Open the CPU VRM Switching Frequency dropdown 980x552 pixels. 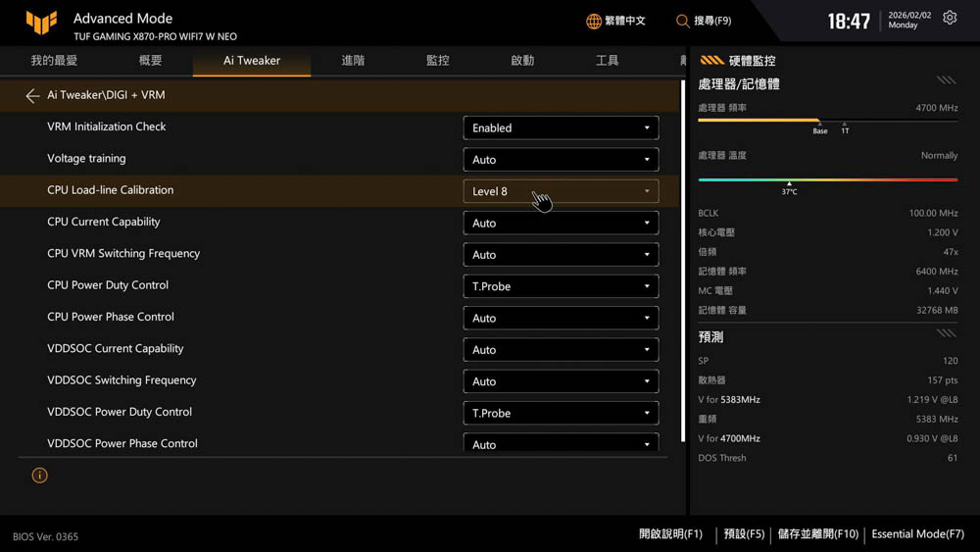[560, 255]
